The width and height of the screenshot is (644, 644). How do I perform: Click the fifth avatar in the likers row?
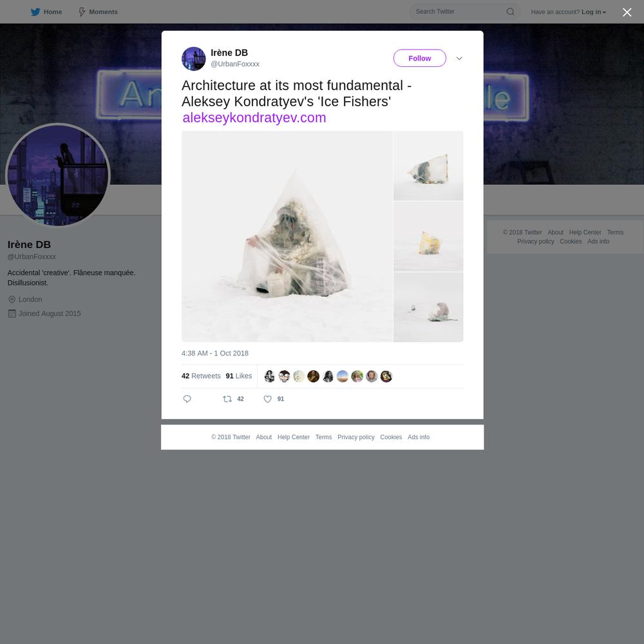(328, 376)
